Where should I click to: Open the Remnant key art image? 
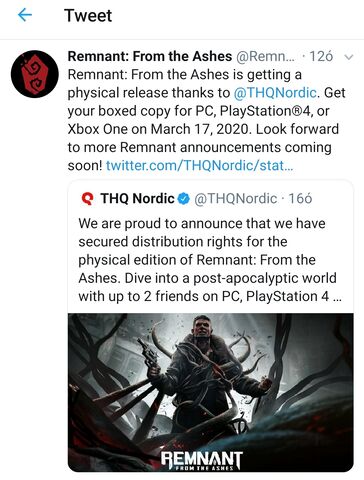(211, 392)
